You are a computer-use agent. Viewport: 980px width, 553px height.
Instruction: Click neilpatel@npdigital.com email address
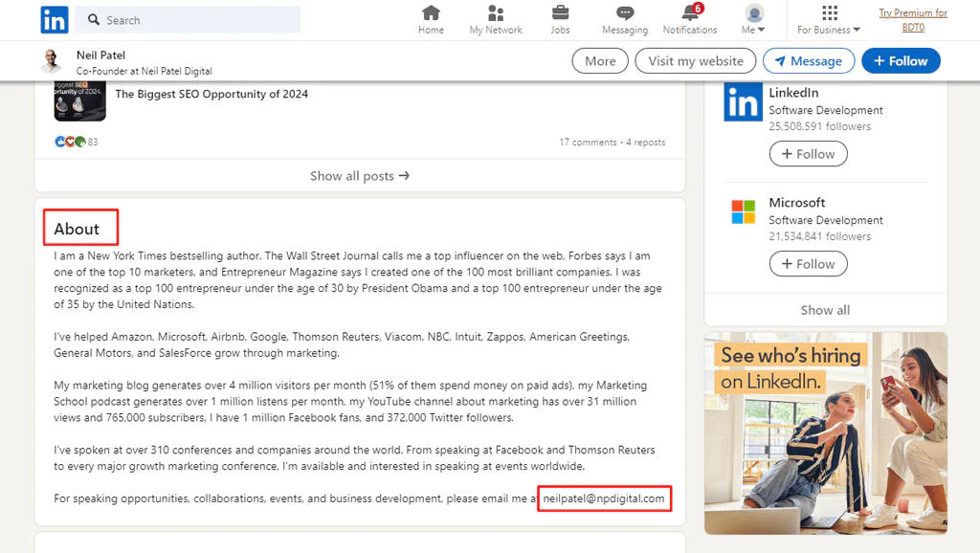coord(604,498)
